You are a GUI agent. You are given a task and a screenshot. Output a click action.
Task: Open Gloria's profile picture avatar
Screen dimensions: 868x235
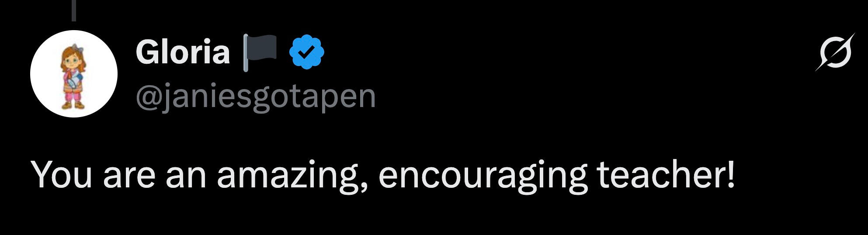pos(74,74)
